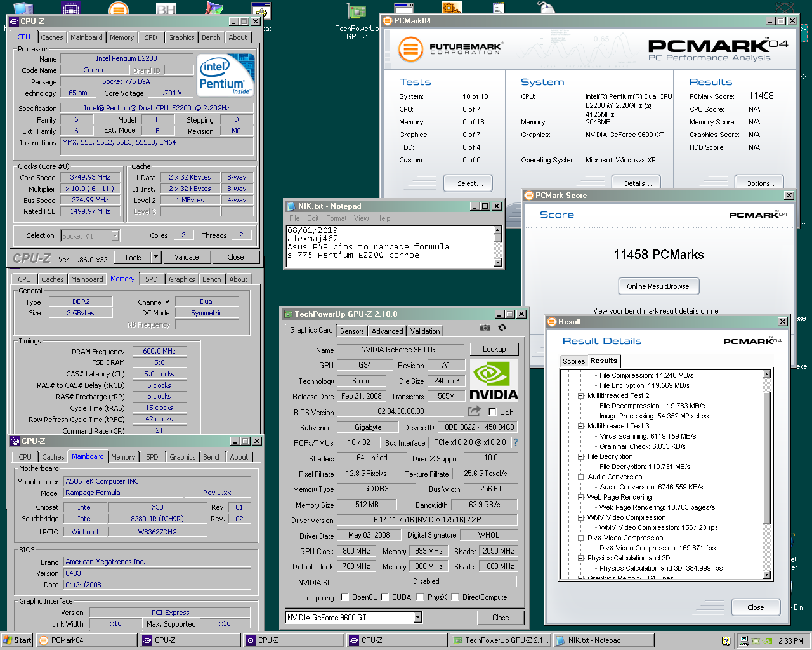Collapse the Audio Conversion tree node
Viewport: 812px width, 650px height.
coord(580,477)
